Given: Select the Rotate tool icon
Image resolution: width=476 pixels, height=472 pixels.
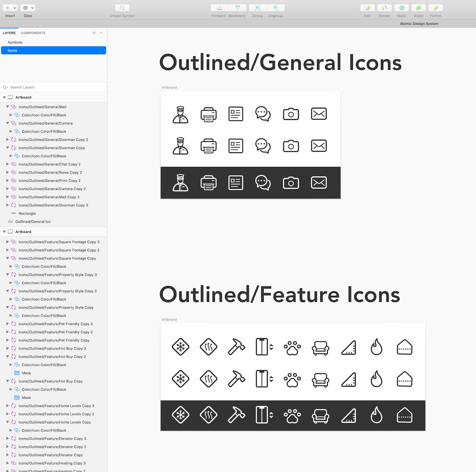Looking at the screenshot, I should pos(384,8).
